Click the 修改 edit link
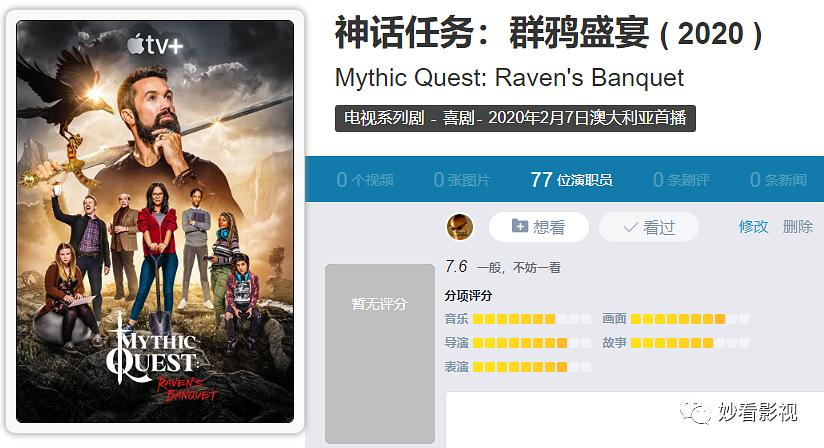This screenshot has height=448, width=824. (x=753, y=227)
